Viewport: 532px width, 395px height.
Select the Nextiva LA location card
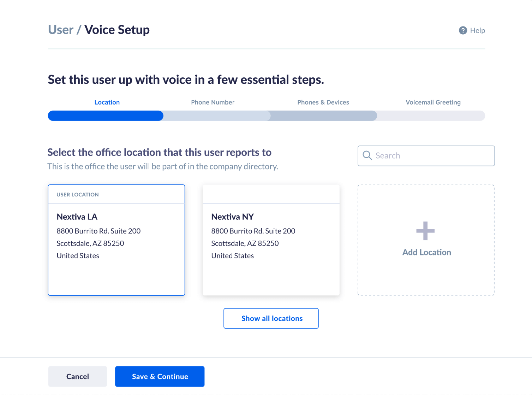click(x=116, y=240)
